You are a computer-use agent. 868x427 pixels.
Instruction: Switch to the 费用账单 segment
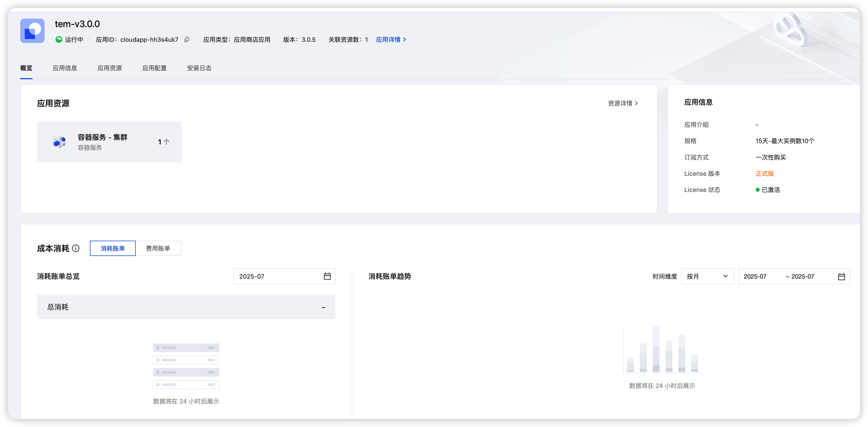158,249
